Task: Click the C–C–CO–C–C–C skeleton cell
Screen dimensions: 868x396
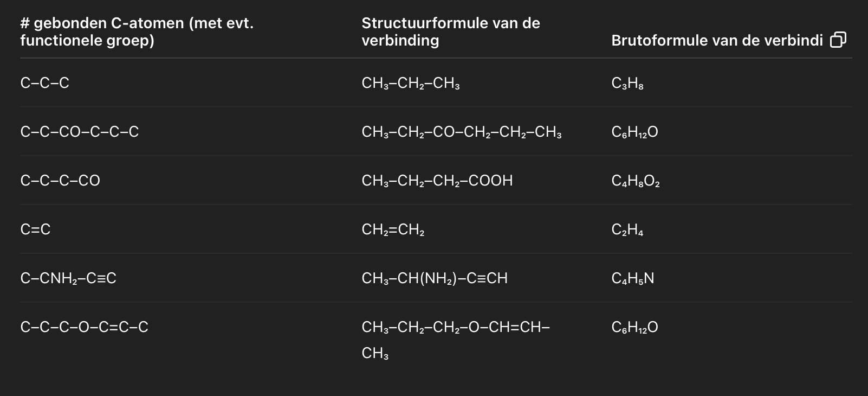Action: (x=80, y=132)
